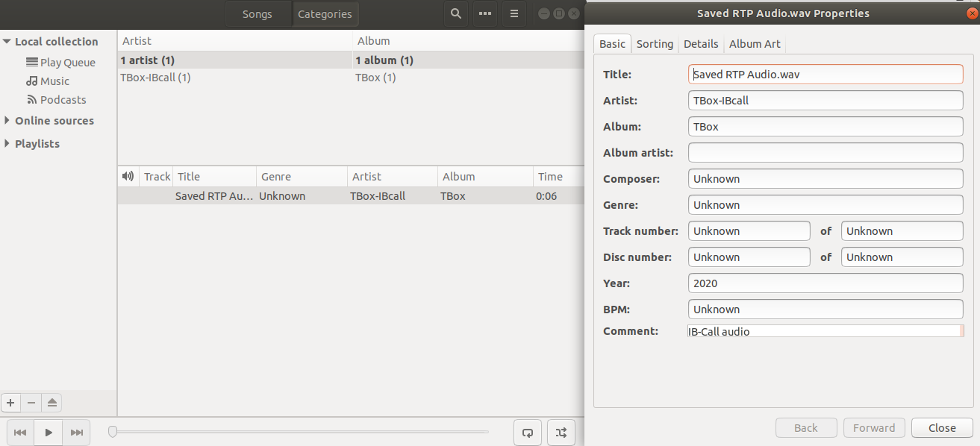This screenshot has width=980, height=446.
Task: Switch to the Categories view
Action: [x=325, y=14]
